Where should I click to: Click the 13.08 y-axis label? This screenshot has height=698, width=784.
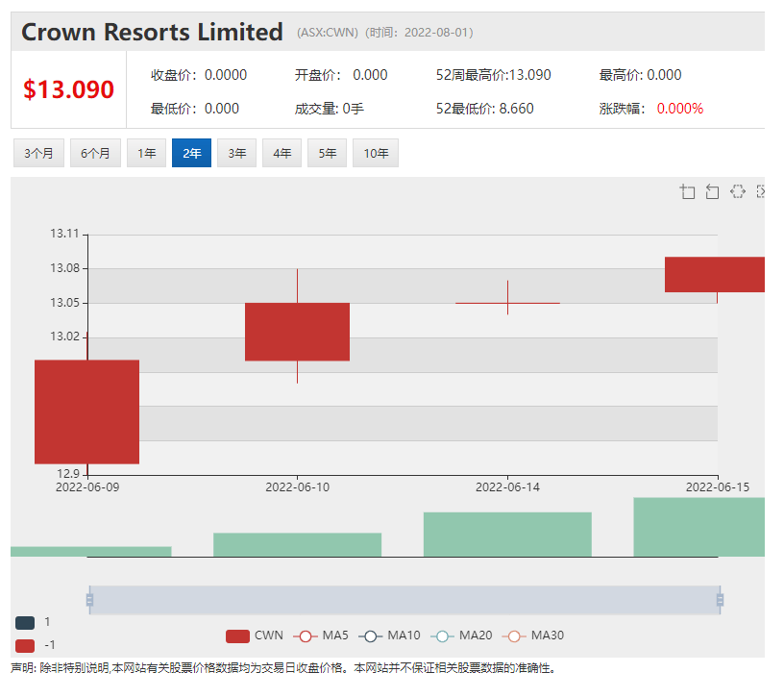(x=64, y=268)
